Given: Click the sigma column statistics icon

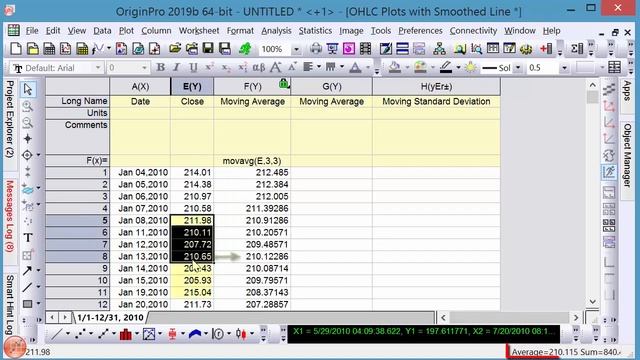Looking at the screenshot, I should (577, 49).
